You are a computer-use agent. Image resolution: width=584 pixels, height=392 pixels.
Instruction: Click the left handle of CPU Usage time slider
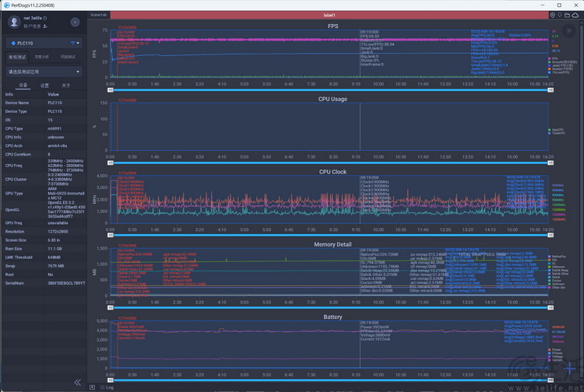[111, 163]
